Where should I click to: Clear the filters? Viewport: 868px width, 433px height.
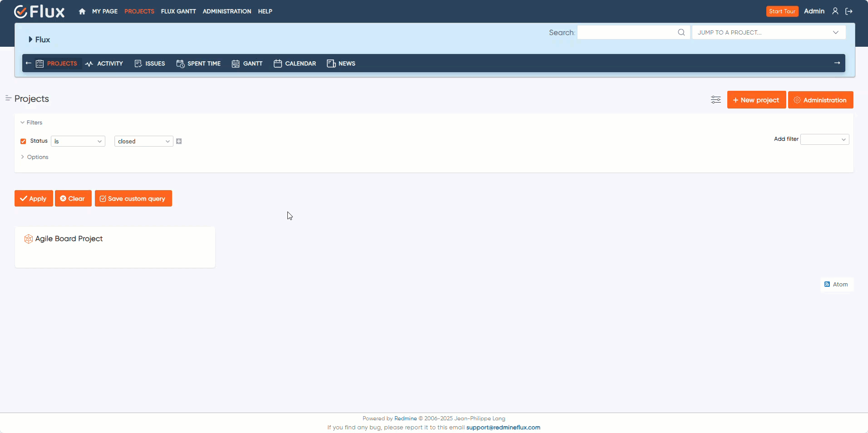point(73,198)
